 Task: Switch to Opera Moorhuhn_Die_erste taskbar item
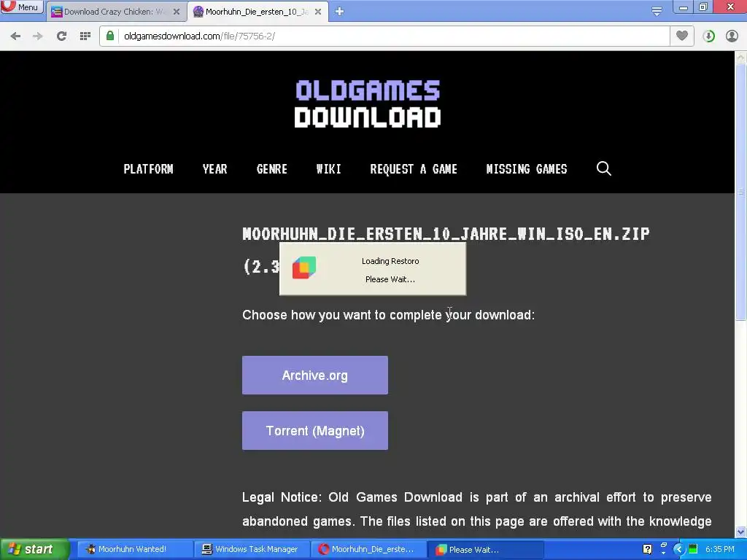tap(368, 549)
